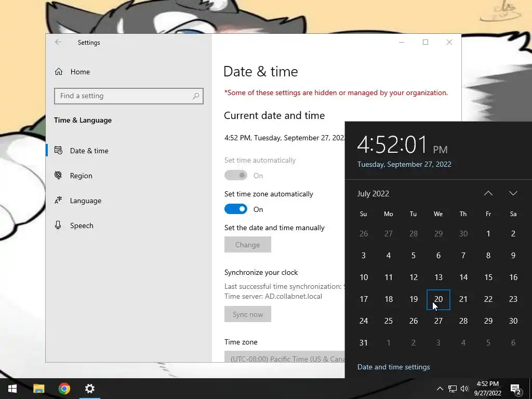This screenshot has width=532, height=399.
Task: Click the Settings gear taskbar icon
Action: tap(89, 389)
